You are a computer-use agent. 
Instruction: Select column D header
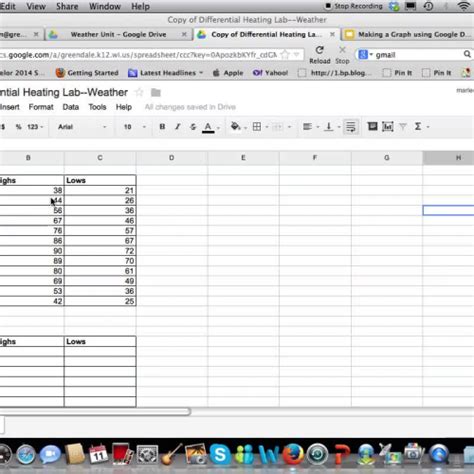click(x=172, y=158)
